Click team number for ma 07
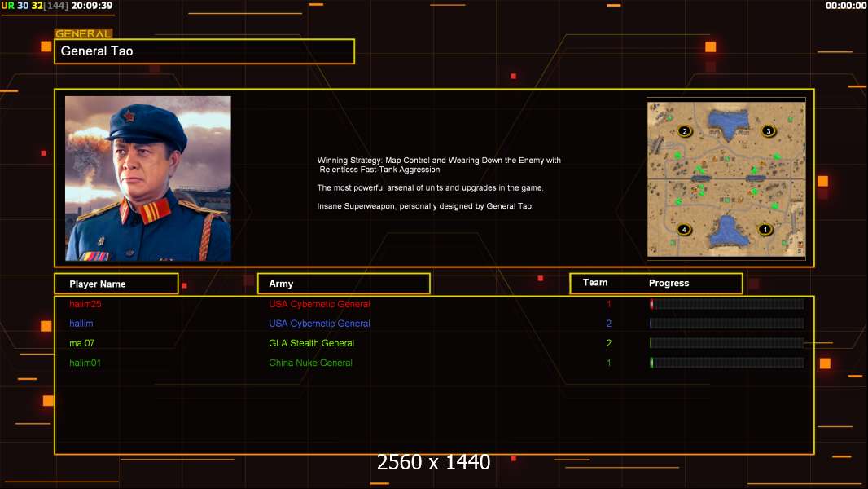868x489 pixels. click(609, 343)
